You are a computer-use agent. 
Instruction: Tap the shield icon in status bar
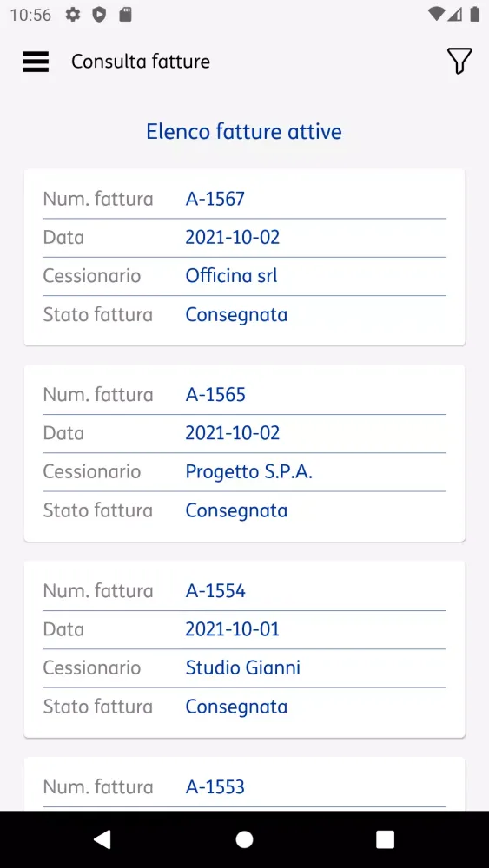pyautogui.click(x=99, y=15)
